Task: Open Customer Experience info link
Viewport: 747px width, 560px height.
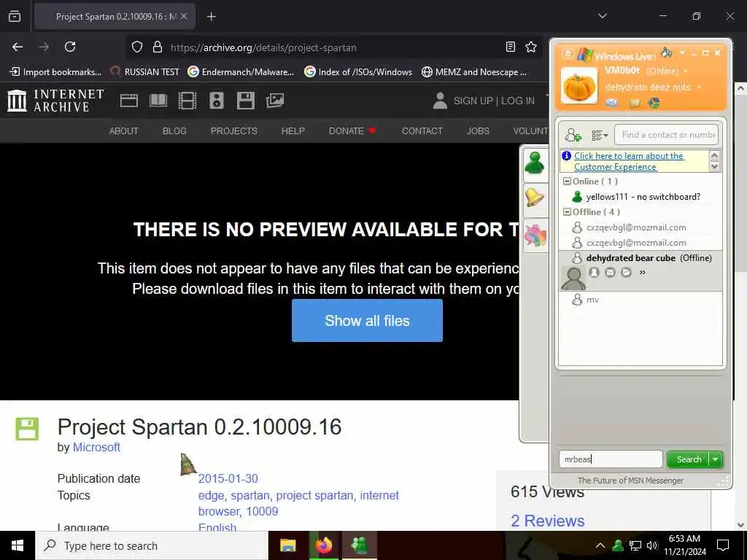Action: pos(628,161)
